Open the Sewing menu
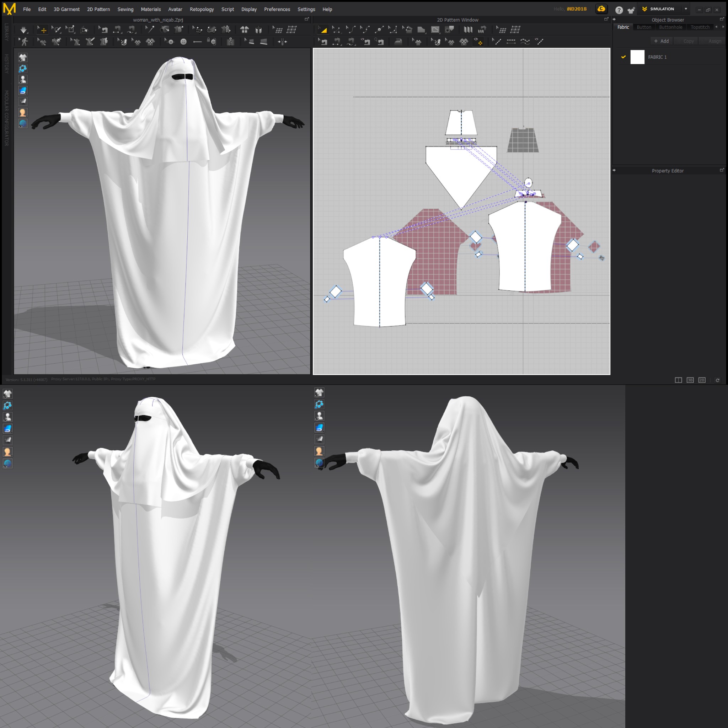This screenshot has width=728, height=728. coord(125,10)
